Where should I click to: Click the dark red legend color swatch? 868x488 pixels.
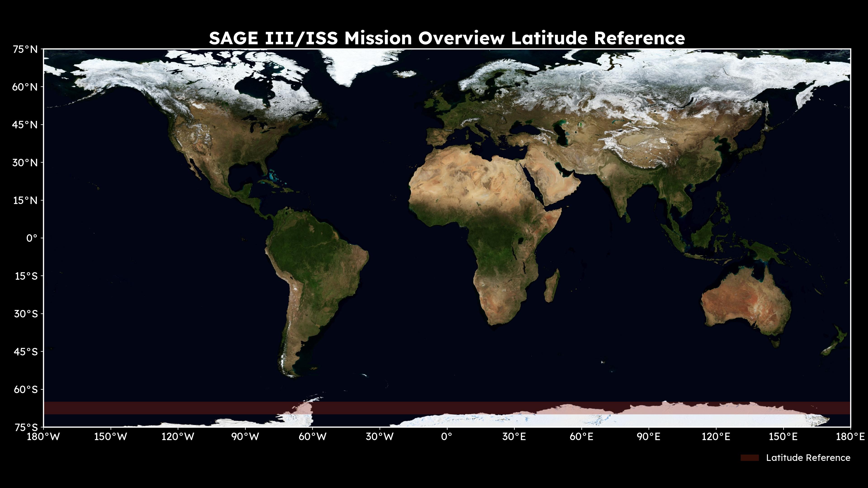pos(749,458)
